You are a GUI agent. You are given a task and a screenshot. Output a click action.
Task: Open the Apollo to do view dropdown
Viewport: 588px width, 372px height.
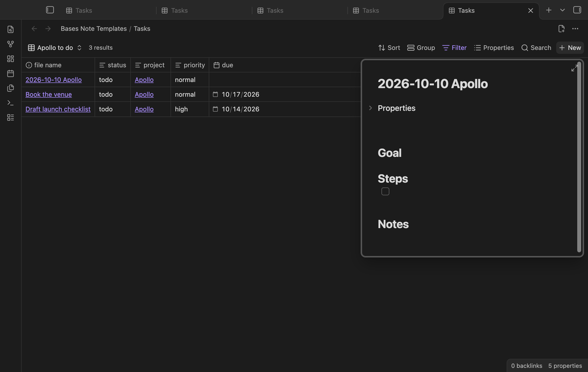point(55,47)
